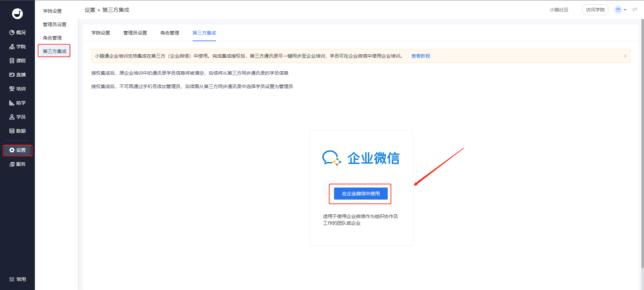This screenshot has height=290, width=644.
Task: Click the switch arrows icon at top right
Action: click(635, 10)
